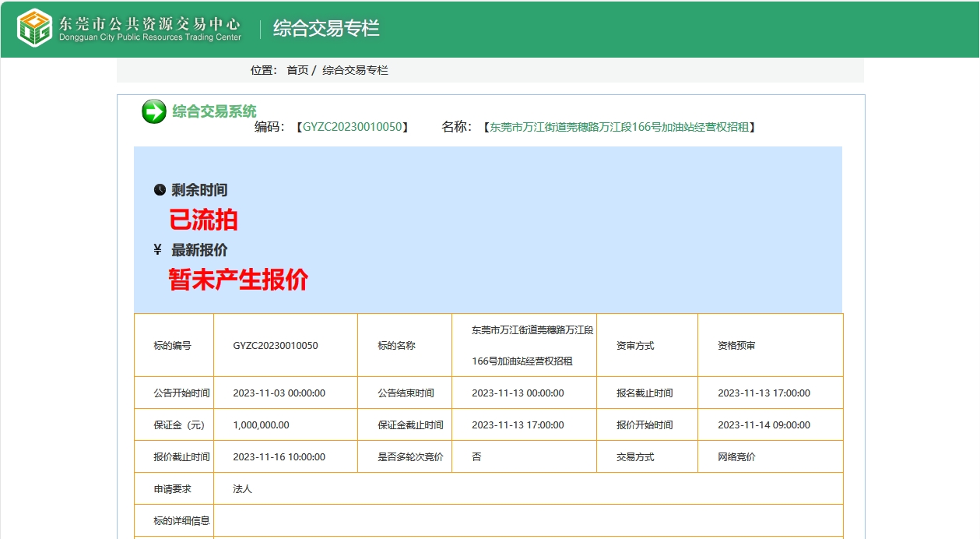Click the date 2023-11-16 10:00:00
Screen dimensions: 980x539
(279, 457)
